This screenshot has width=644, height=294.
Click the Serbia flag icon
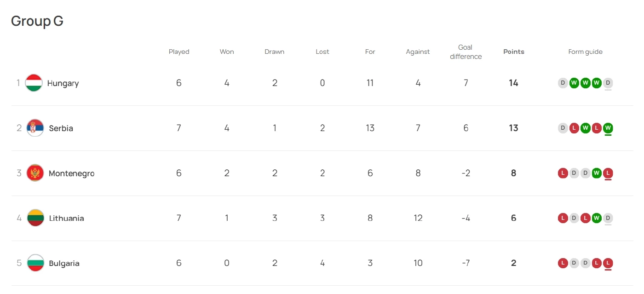click(x=35, y=128)
